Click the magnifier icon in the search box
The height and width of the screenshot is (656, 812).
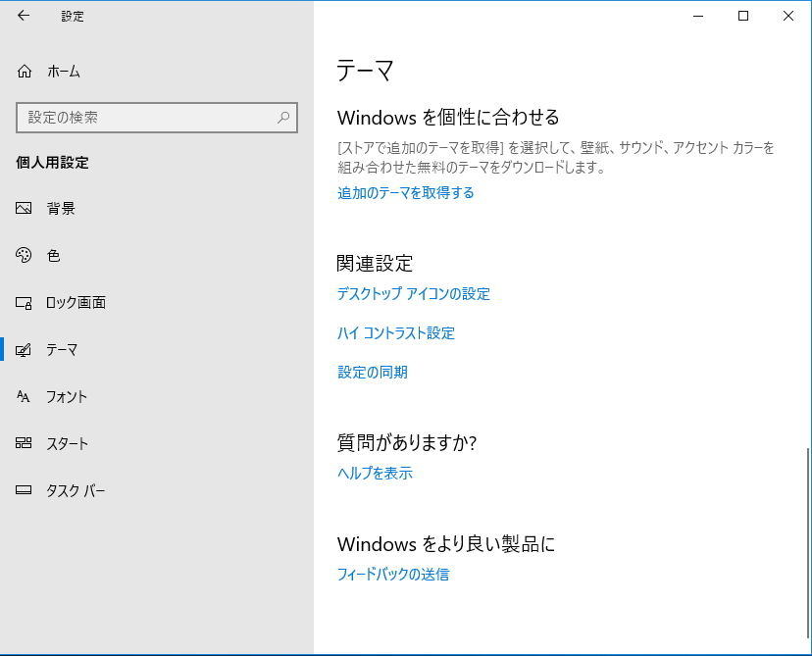[x=283, y=117]
